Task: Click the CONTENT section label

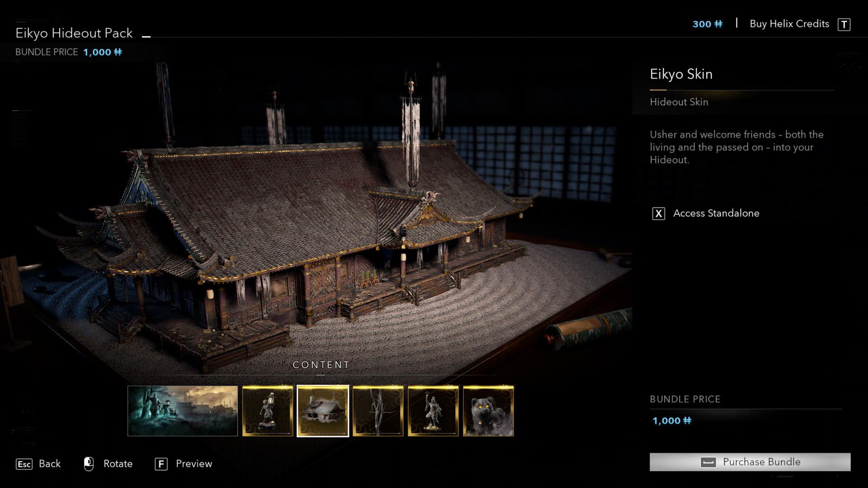Action: coord(321,365)
